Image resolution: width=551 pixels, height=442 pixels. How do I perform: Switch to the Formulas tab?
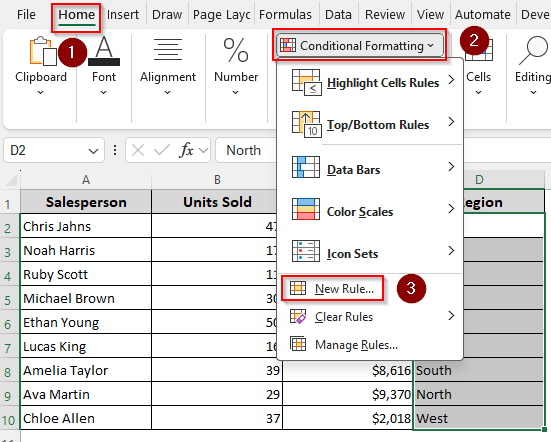point(285,15)
